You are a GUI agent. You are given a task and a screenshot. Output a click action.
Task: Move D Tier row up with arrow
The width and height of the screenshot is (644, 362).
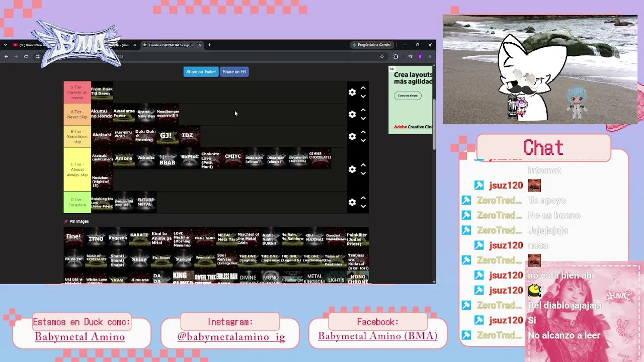[x=363, y=198]
